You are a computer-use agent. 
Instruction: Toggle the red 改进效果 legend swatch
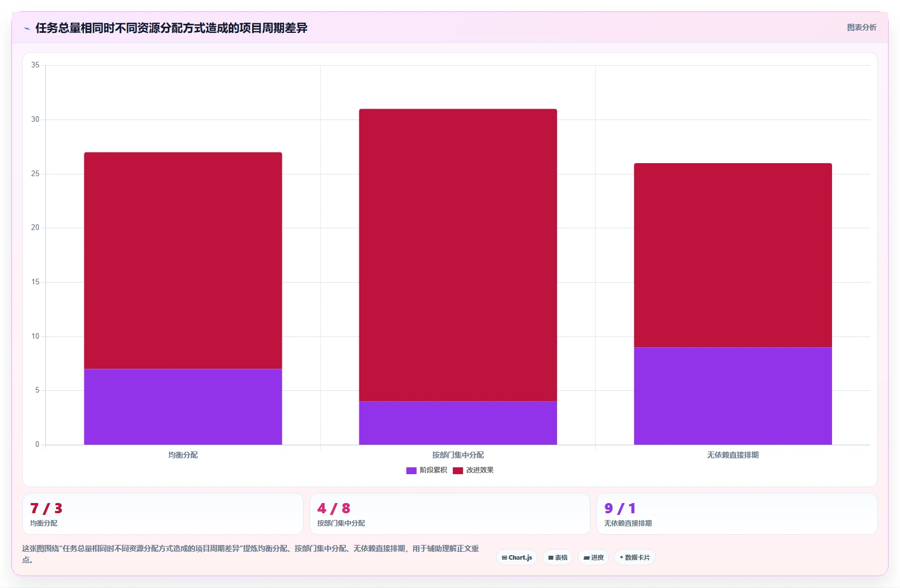458,471
